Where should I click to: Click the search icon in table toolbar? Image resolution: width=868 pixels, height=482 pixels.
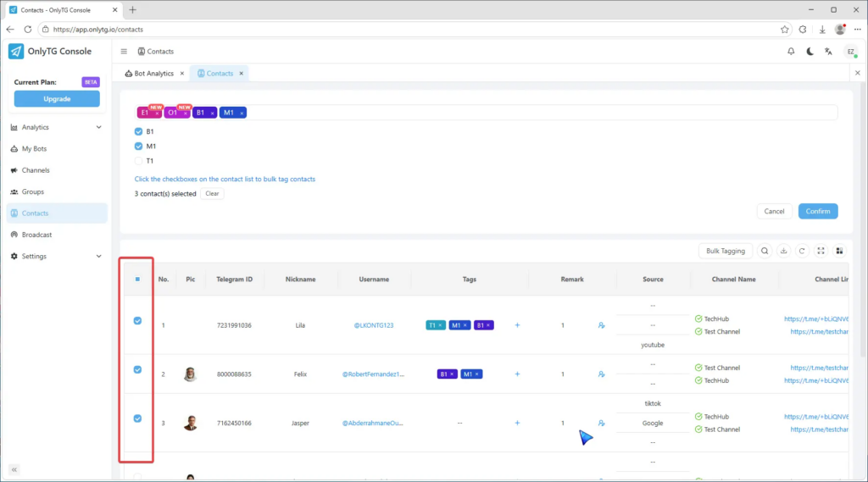(765, 251)
